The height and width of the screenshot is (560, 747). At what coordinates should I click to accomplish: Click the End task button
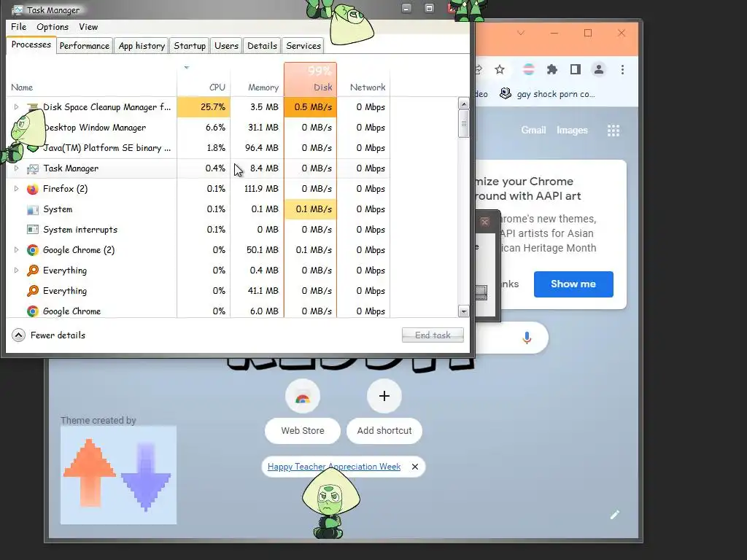433,335
